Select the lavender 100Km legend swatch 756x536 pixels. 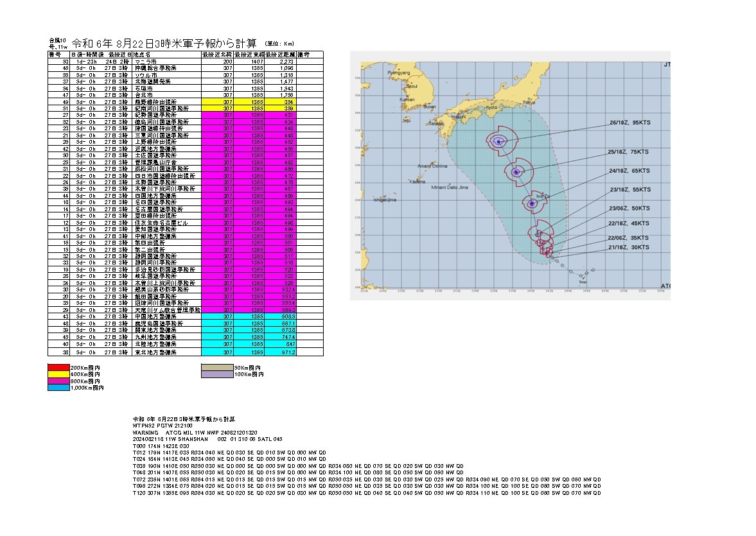217,374
